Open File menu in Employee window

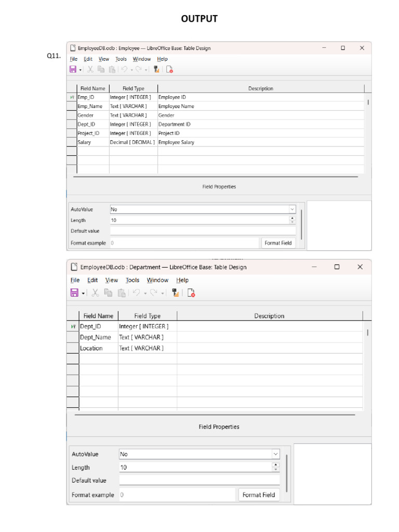(74, 59)
